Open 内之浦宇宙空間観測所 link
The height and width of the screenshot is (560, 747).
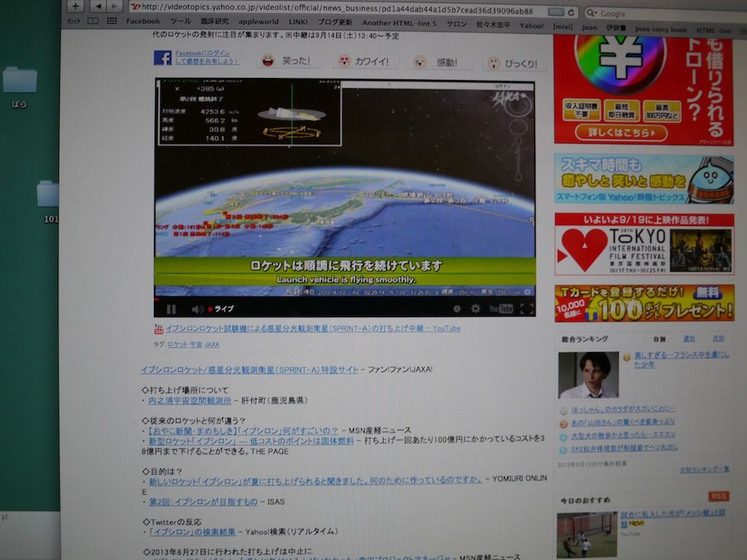click(190, 400)
